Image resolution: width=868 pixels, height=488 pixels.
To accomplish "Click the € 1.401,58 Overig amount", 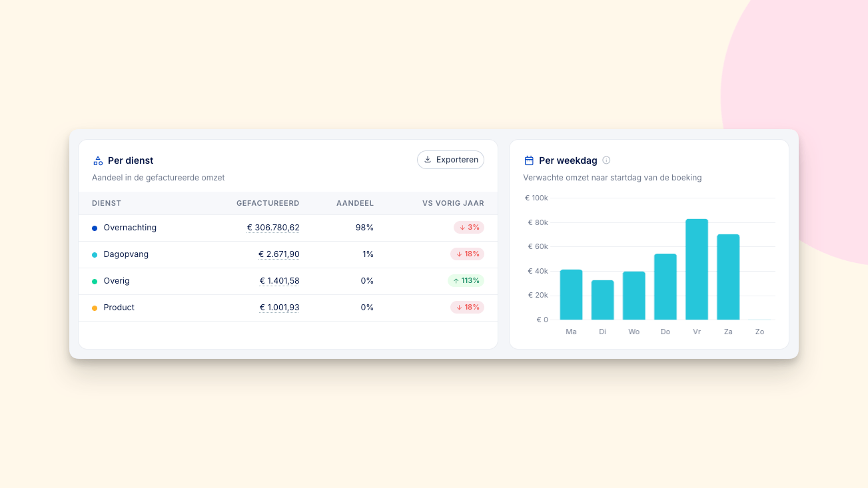I will (279, 281).
